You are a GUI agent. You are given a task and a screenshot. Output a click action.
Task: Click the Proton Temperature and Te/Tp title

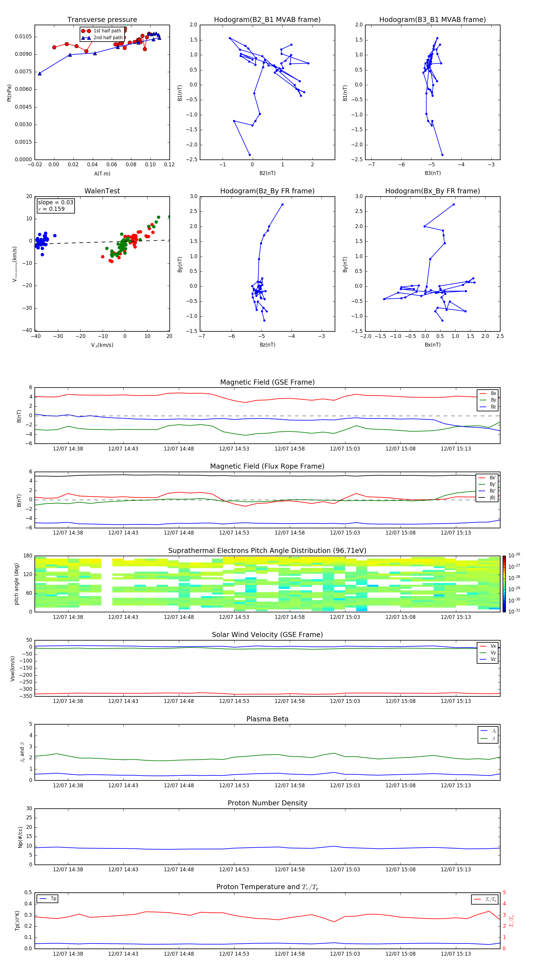[x=267, y=887]
